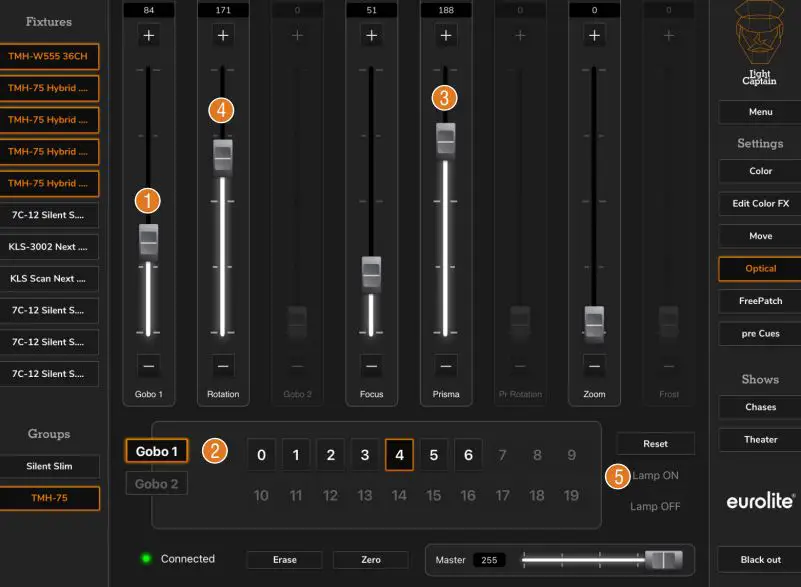801x587 pixels.
Task: Choose gobo number 2
Action: pos(331,455)
